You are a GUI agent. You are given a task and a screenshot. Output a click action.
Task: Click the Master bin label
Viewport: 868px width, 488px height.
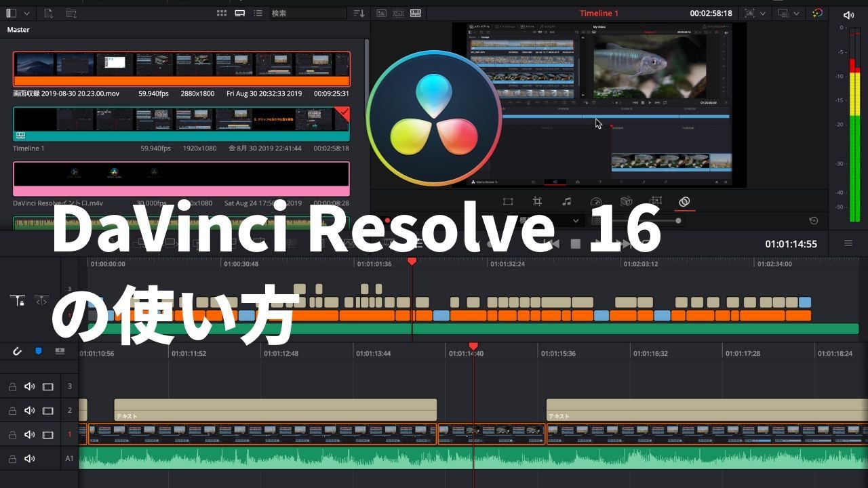pos(18,30)
